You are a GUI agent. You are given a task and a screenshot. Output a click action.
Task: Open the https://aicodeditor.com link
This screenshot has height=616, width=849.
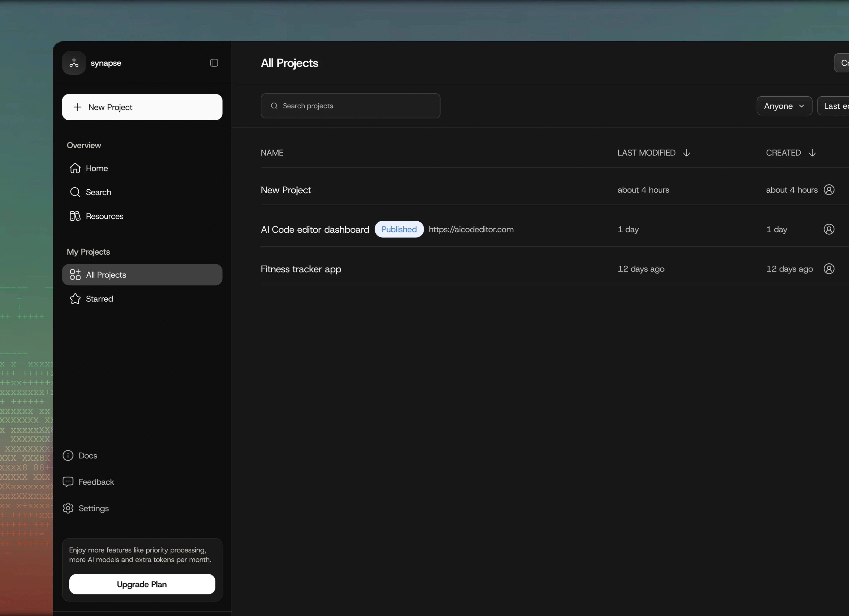coord(471,229)
